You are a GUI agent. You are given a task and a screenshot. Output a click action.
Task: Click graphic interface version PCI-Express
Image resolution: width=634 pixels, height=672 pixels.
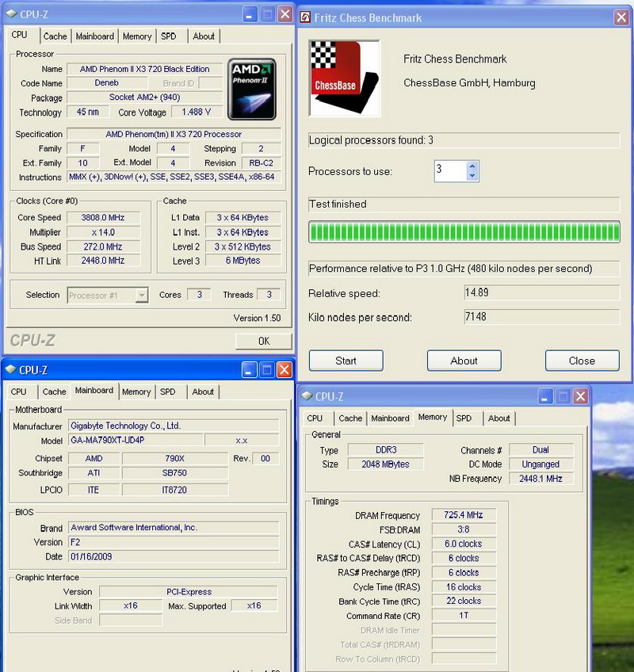click(189, 592)
